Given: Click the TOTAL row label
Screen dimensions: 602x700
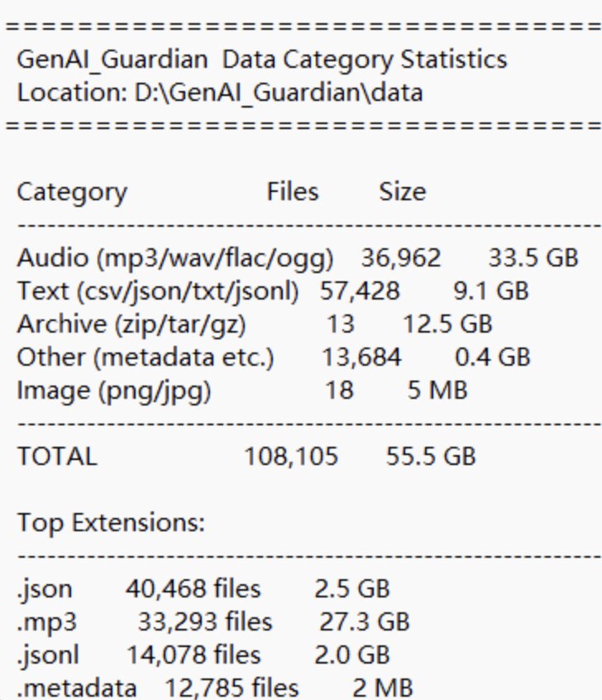Looking at the screenshot, I should [57, 456].
